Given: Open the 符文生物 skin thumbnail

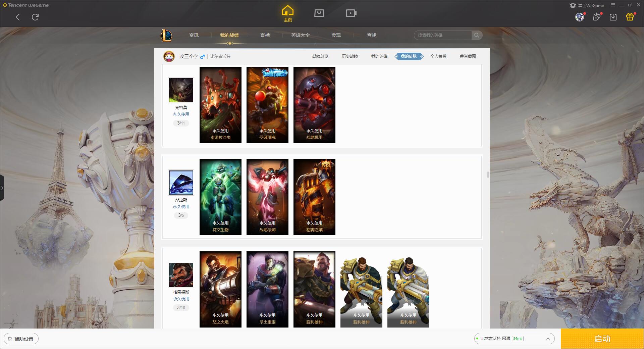Looking at the screenshot, I should click(220, 197).
